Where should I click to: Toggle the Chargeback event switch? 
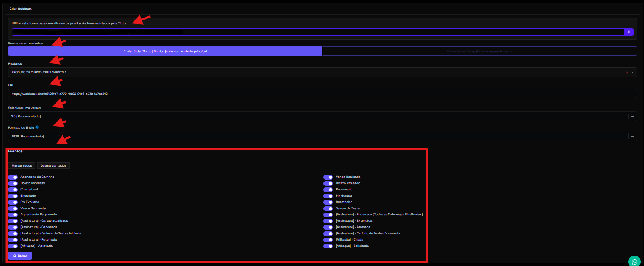click(13, 190)
